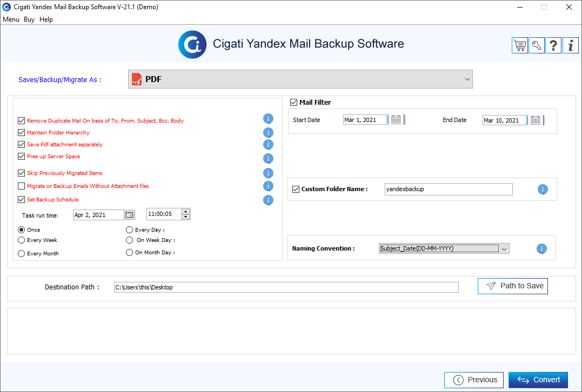Close the Cigati application window
This screenshot has width=582, height=392.
[568, 7]
